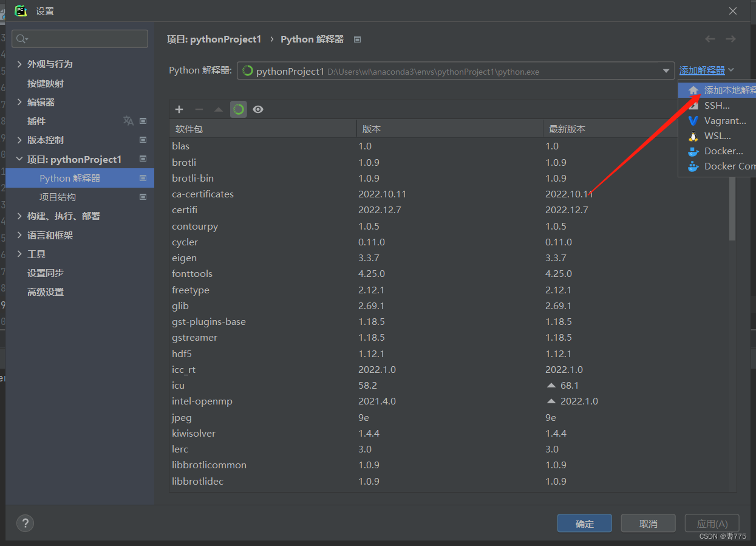Click the language icon beside 插件
Image resolution: width=756 pixels, height=546 pixels.
(x=128, y=121)
